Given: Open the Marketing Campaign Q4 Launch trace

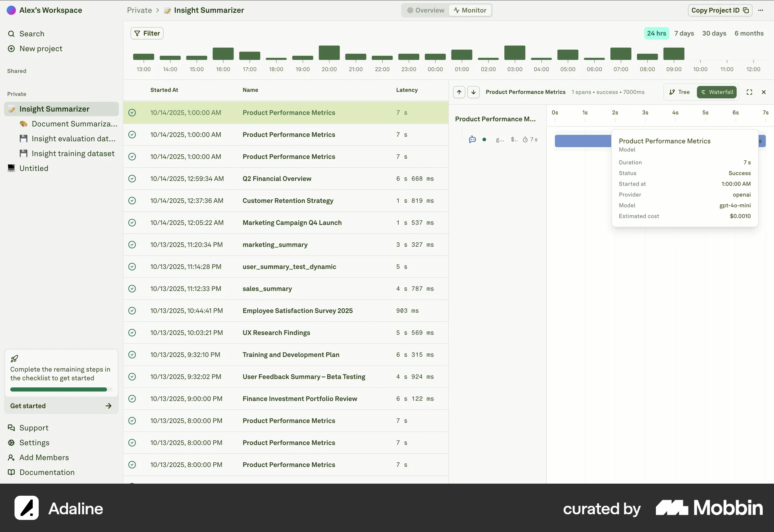Looking at the screenshot, I should coord(286,222).
